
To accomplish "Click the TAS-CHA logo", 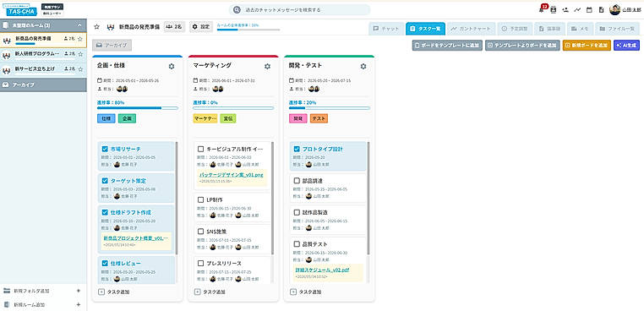I will (x=22, y=10).
